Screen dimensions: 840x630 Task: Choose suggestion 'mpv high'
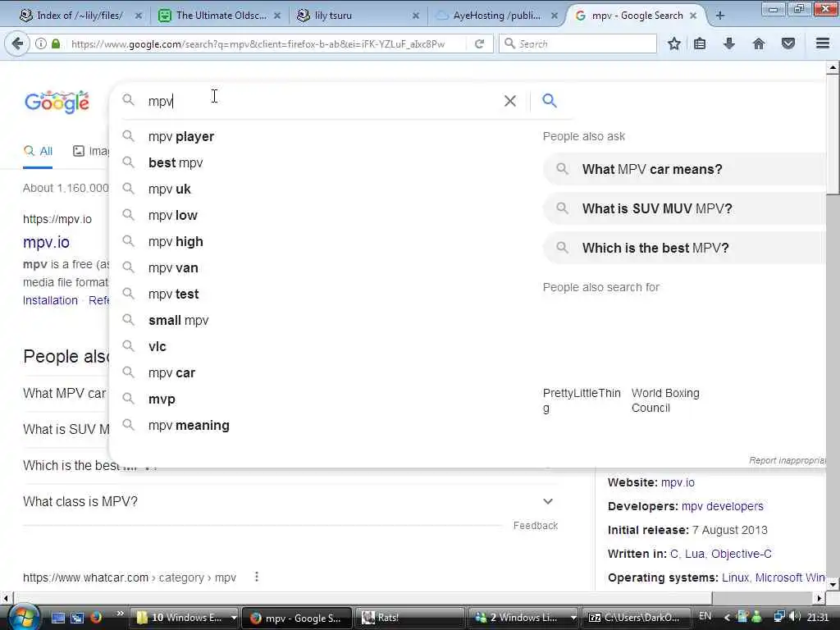click(176, 242)
